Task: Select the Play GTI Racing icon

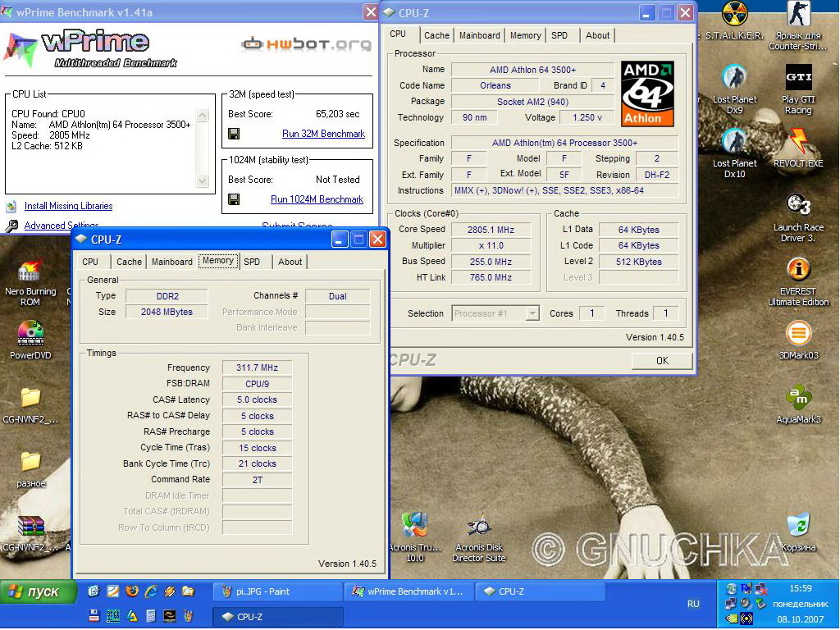Action: 798,78
